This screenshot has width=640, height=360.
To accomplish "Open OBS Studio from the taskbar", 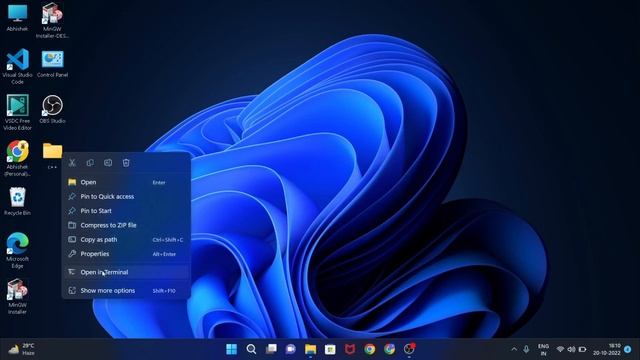I will pyautogui.click(x=409, y=349).
